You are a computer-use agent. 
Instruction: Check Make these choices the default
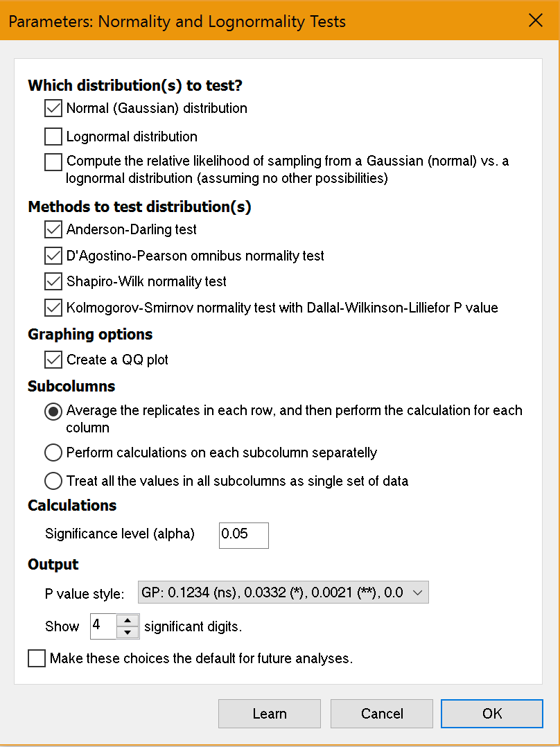point(36,658)
